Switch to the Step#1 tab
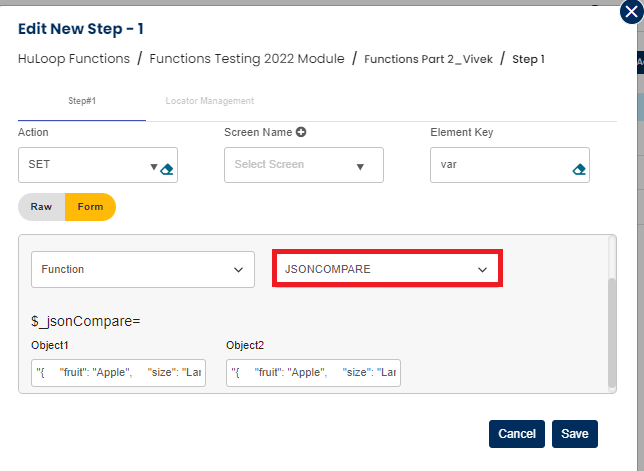The height and width of the screenshot is (471, 644). [82, 101]
